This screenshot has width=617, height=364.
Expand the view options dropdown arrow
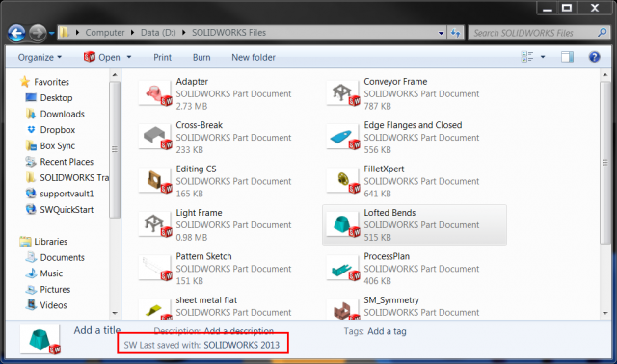[x=543, y=57]
